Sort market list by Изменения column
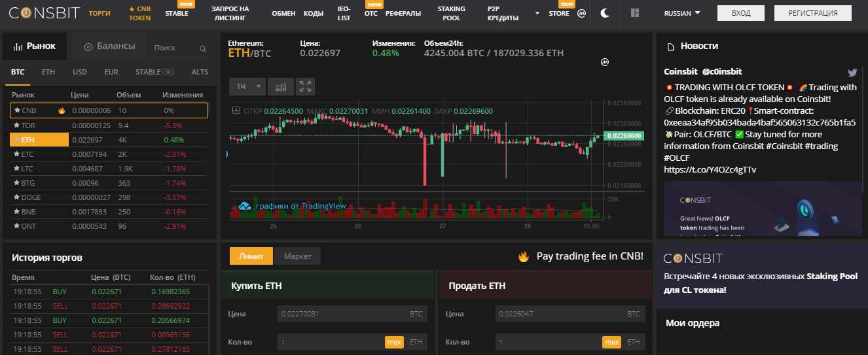The width and height of the screenshot is (868, 355). coord(183,95)
